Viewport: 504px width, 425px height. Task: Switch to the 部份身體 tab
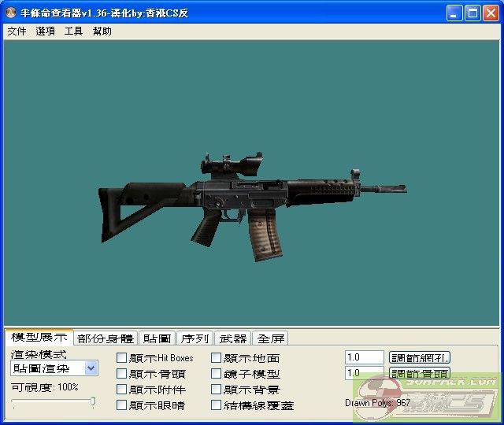pos(106,338)
